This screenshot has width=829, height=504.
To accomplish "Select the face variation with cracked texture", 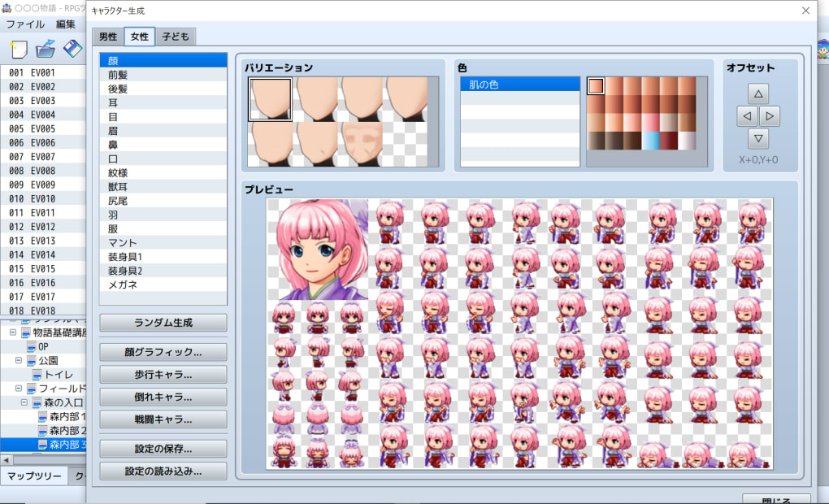I will point(362,144).
